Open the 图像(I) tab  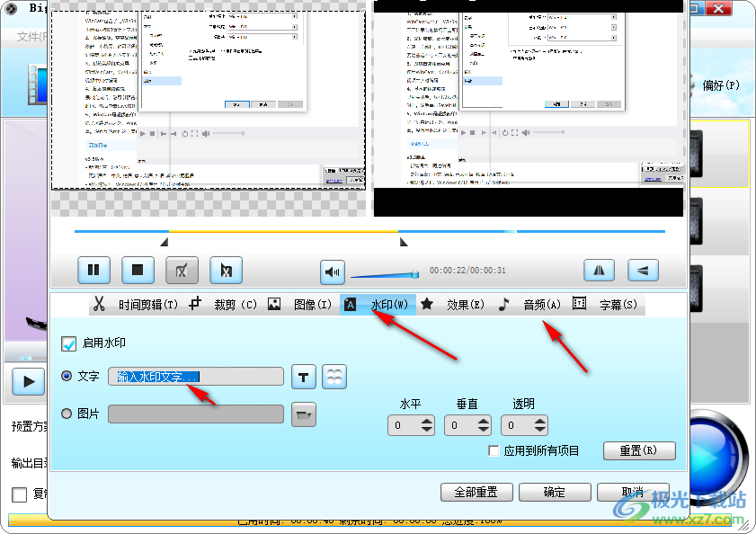coord(313,305)
